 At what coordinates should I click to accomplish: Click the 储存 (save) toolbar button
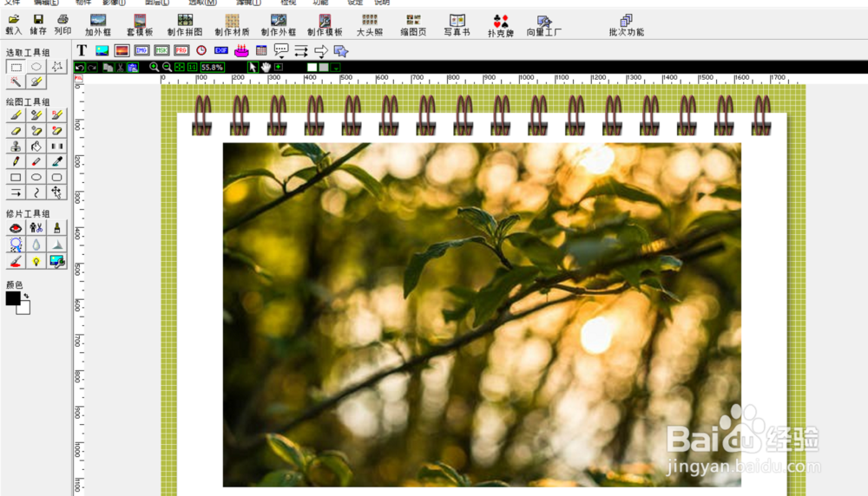pyautogui.click(x=38, y=25)
